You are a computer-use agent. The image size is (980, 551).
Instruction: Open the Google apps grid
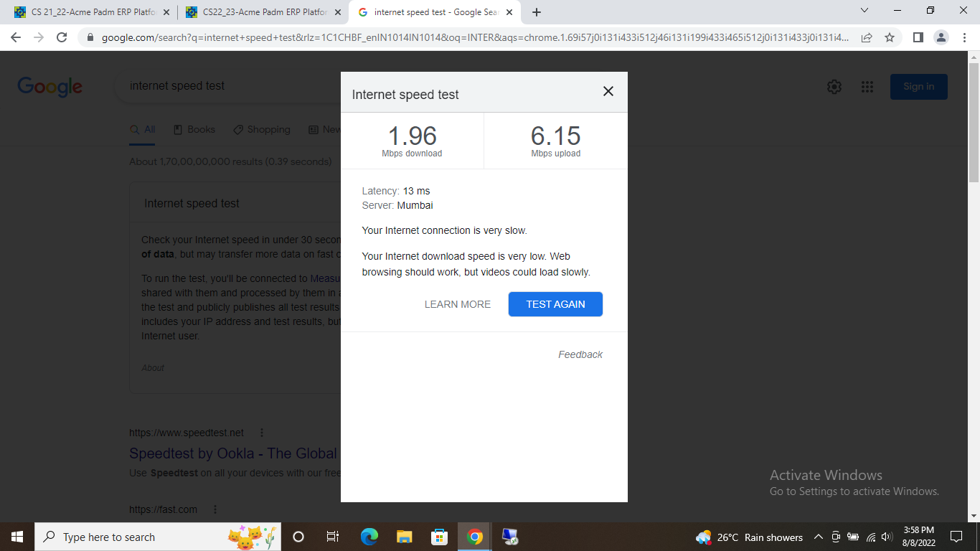point(867,87)
